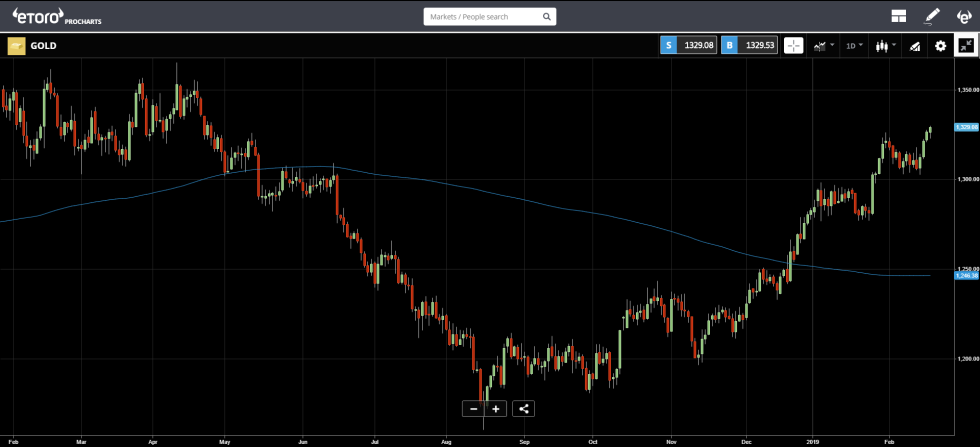This screenshot has width=980, height=447.
Task: Open chart settings gear
Action: coord(940,45)
